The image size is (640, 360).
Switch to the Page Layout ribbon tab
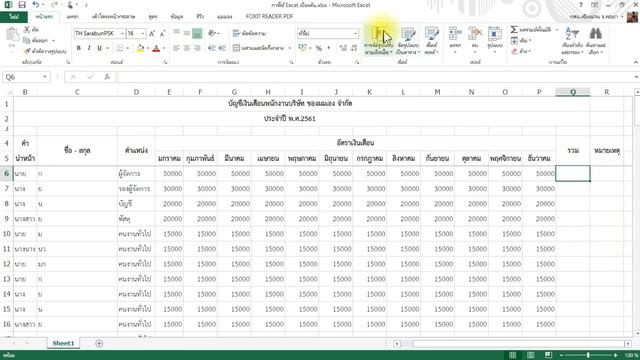113,17
